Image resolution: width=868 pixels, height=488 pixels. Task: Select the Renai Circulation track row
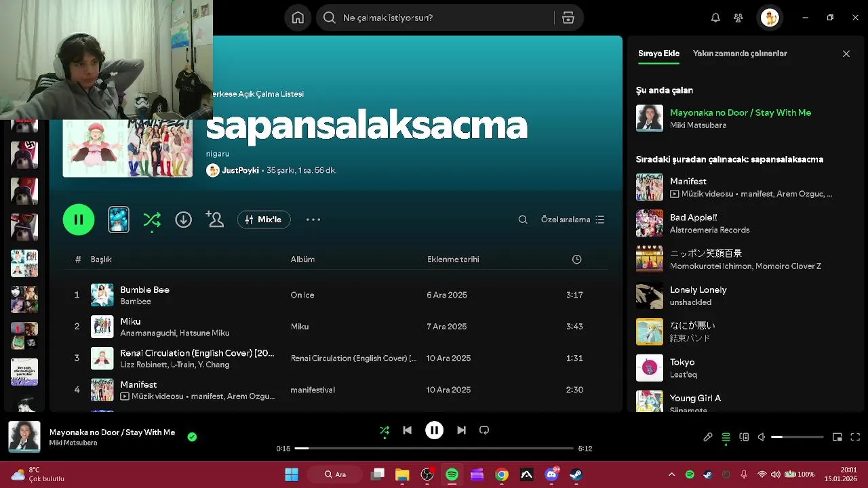tap(336, 358)
